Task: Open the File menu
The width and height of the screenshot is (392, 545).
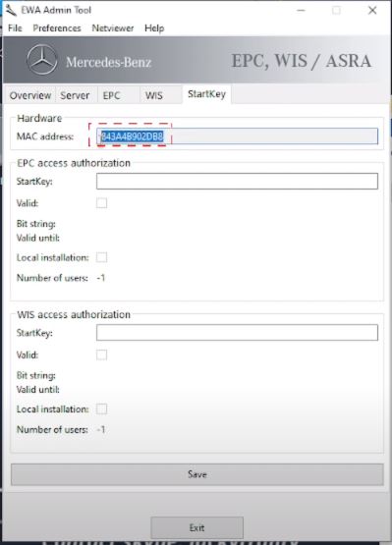Action: tap(15, 28)
